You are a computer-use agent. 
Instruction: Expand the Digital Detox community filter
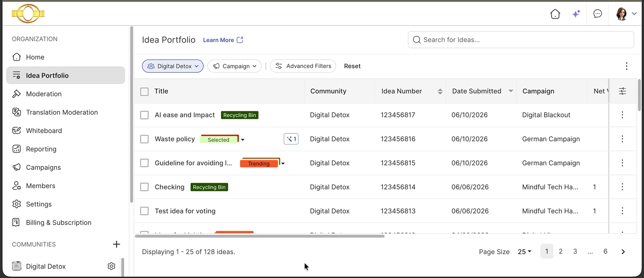(x=173, y=66)
